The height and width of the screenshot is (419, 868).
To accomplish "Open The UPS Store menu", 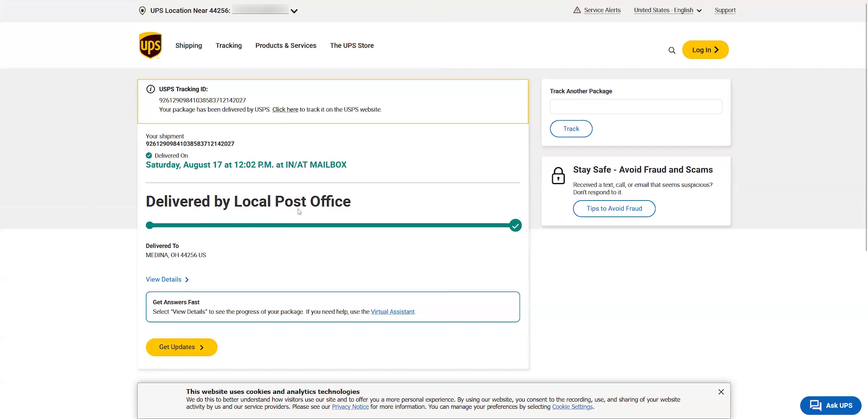I will coord(352,45).
